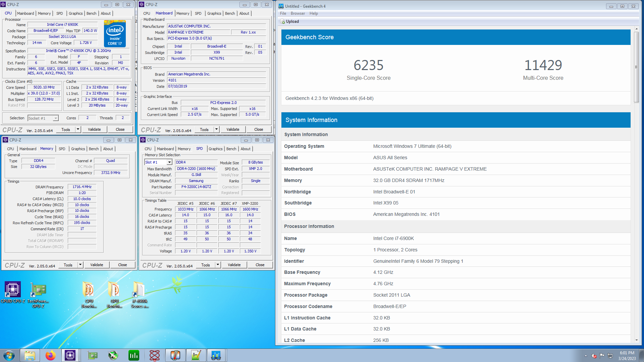644x362 pixels.
Task: Click the Show Desktop strip beside clock
Action: pos(641,356)
